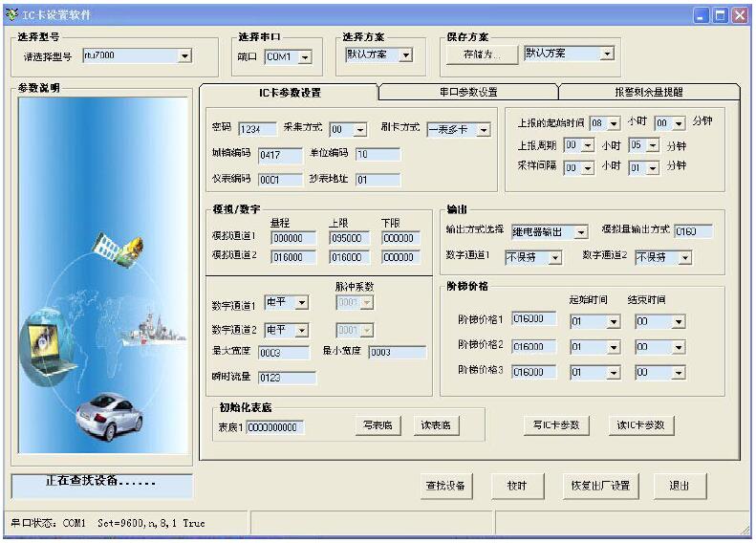Screen dimensions: 756x543
Task: Click the 阶梯价格2 price field
Action: click(533, 347)
